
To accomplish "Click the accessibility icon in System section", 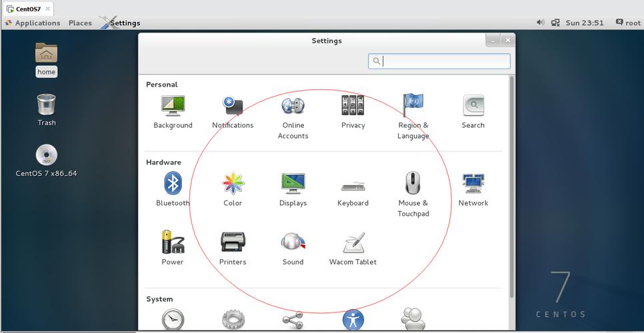I will click(353, 320).
